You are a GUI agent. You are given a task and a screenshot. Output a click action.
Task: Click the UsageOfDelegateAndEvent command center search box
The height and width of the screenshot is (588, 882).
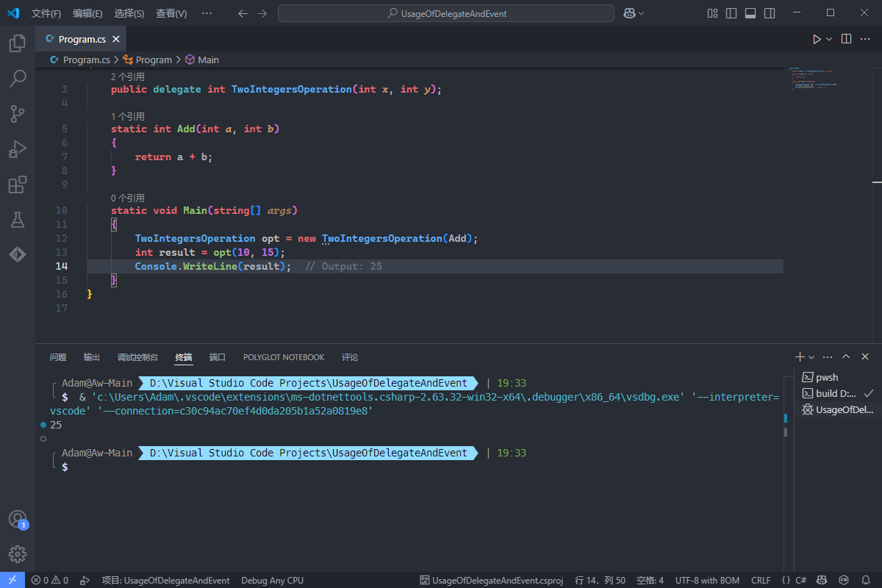coord(446,13)
